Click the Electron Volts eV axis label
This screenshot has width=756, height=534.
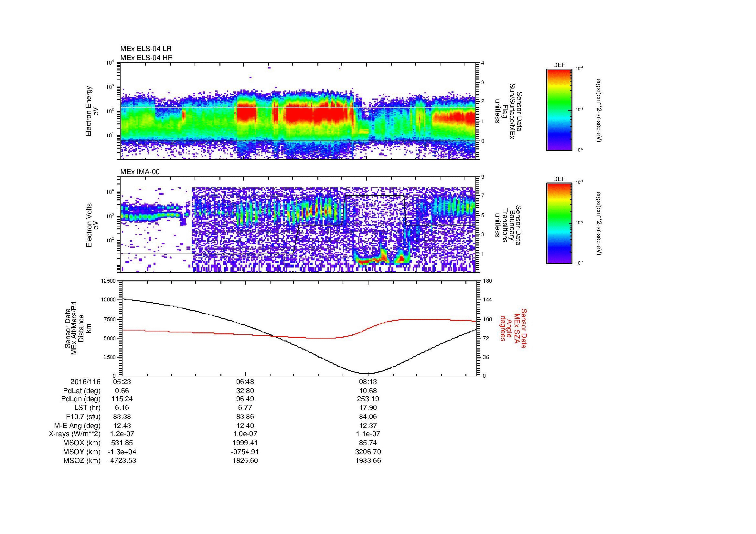pos(92,225)
